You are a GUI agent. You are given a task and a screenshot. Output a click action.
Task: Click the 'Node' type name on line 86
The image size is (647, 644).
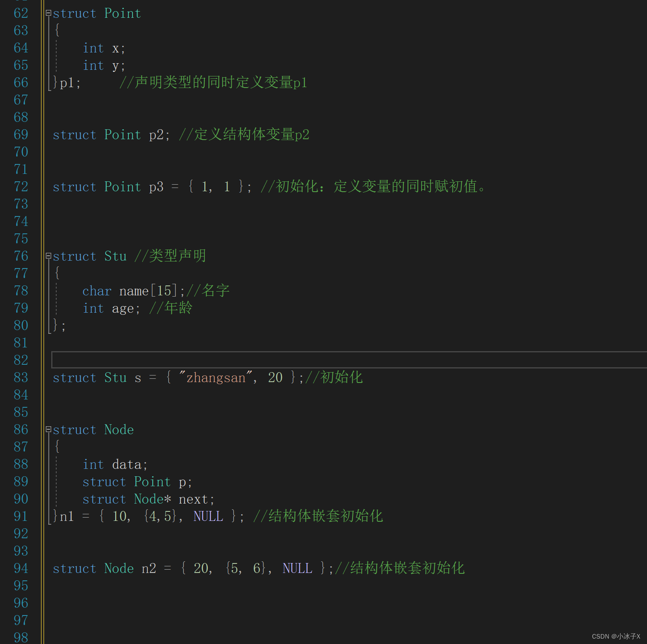coord(119,430)
